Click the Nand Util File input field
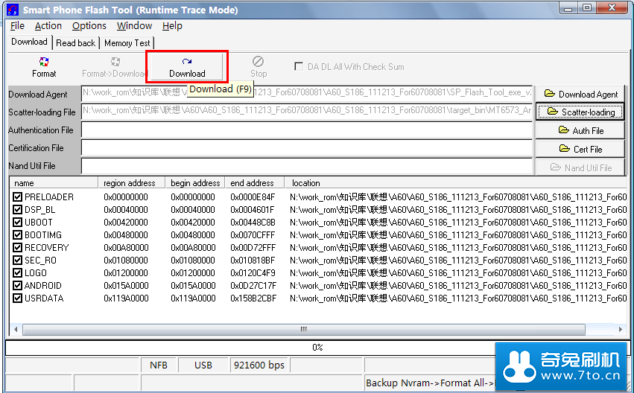The height and width of the screenshot is (393, 634). (306, 166)
